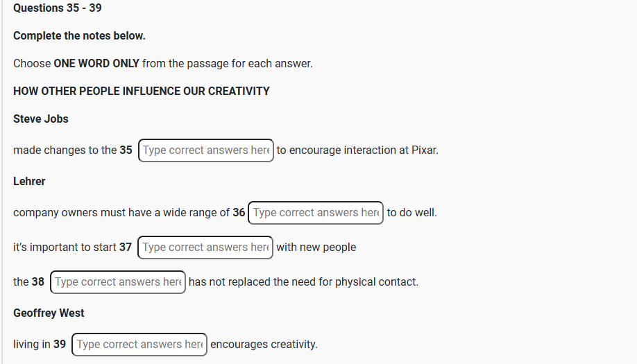Click the bold number 39 label

tap(60, 345)
